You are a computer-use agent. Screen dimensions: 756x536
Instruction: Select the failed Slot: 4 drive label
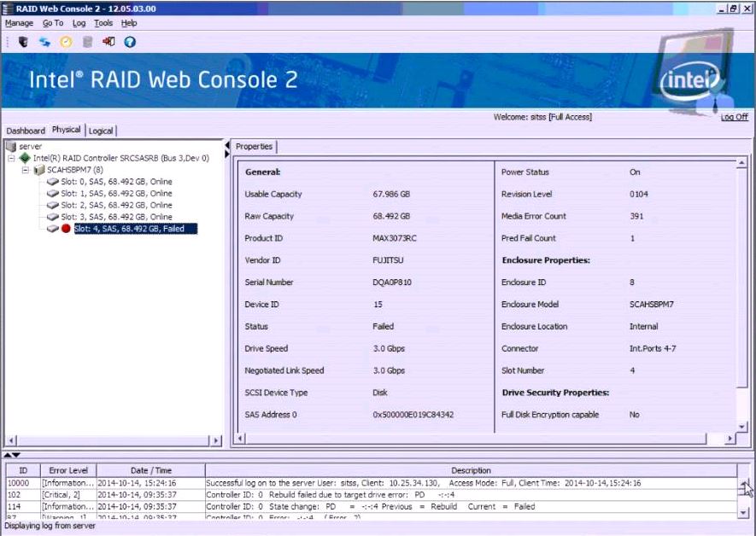click(136, 229)
